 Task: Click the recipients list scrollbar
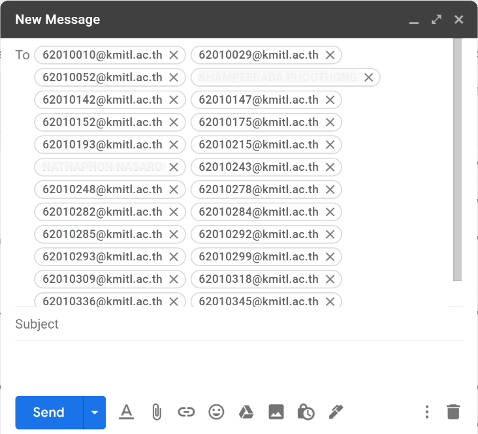click(457, 160)
